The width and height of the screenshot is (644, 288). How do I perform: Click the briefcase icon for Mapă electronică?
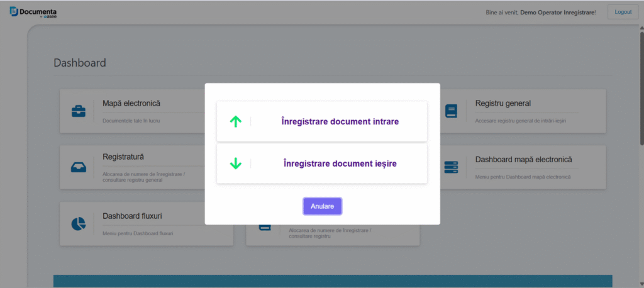pos(79,111)
